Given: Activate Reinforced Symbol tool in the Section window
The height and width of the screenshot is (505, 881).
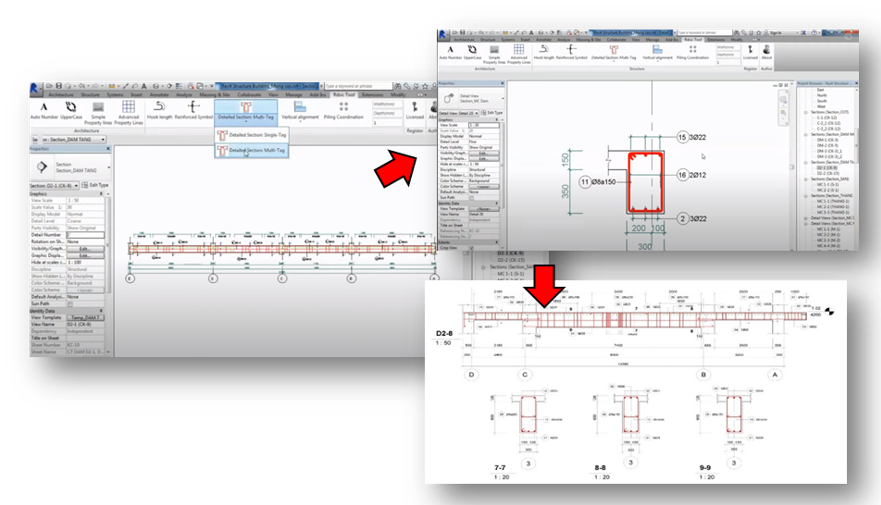Looking at the screenshot, I should tap(194, 111).
